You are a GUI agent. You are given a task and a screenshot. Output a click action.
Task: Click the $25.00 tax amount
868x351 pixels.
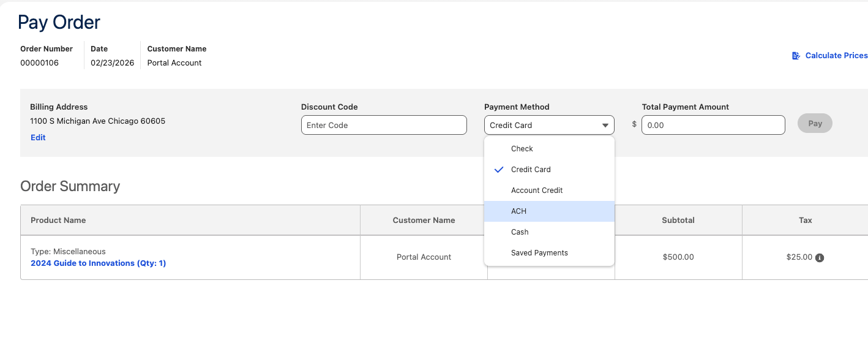pyautogui.click(x=799, y=257)
